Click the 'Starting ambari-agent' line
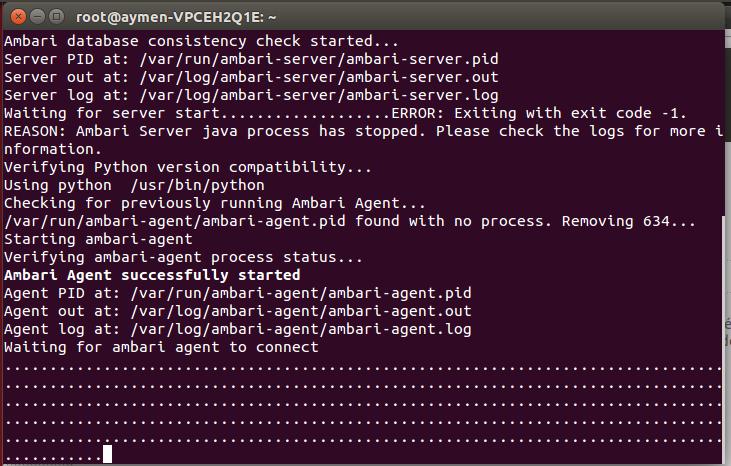This screenshot has width=731, height=466. click(98, 239)
